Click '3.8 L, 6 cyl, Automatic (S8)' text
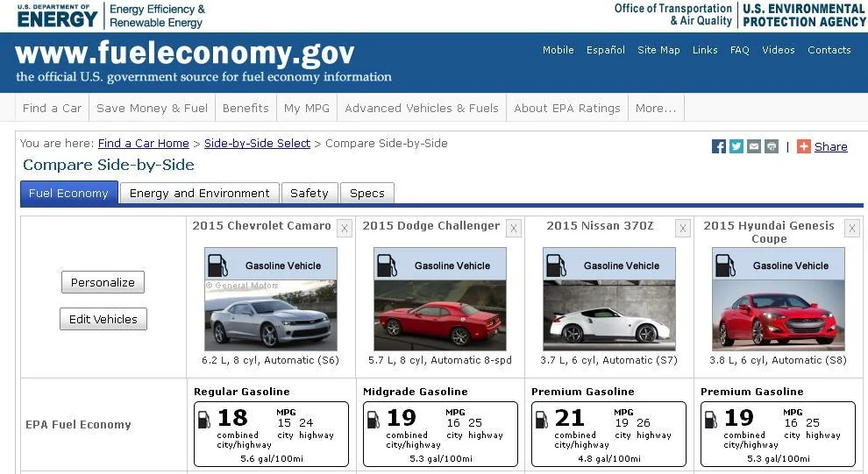This screenshot has width=868, height=474. [x=778, y=360]
